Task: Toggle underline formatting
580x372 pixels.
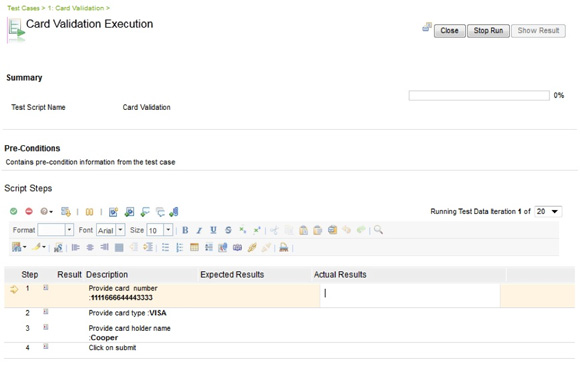Action: 213,230
